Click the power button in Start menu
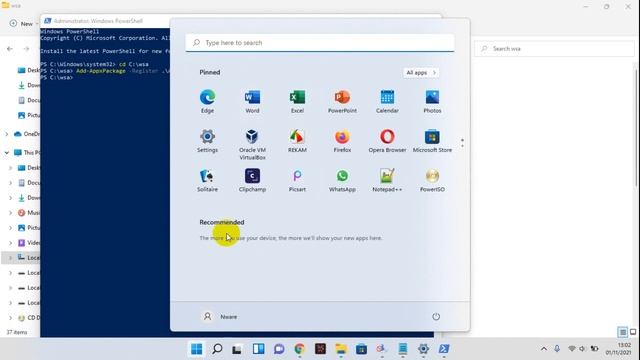The width and height of the screenshot is (640, 360). [x=436, y=316]
